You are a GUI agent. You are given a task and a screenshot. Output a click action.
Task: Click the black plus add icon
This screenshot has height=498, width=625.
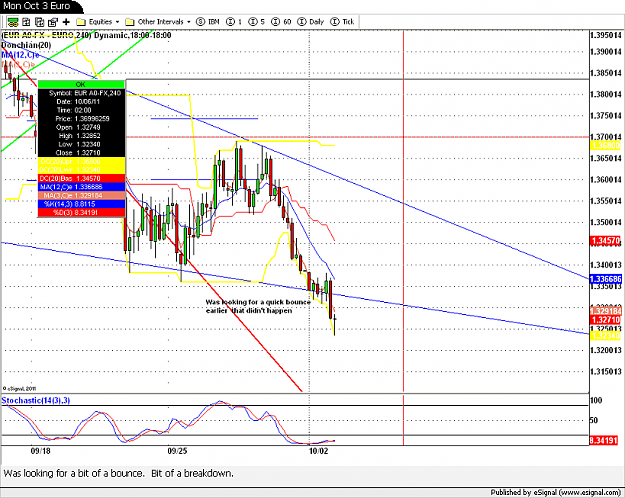coord(66,22)
